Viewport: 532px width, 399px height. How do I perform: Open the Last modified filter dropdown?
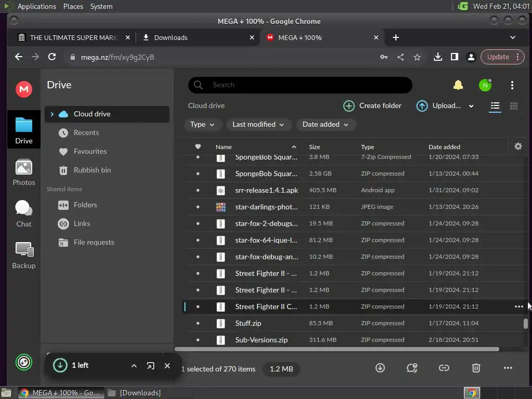pyautogui.click(x=259, y=125)
